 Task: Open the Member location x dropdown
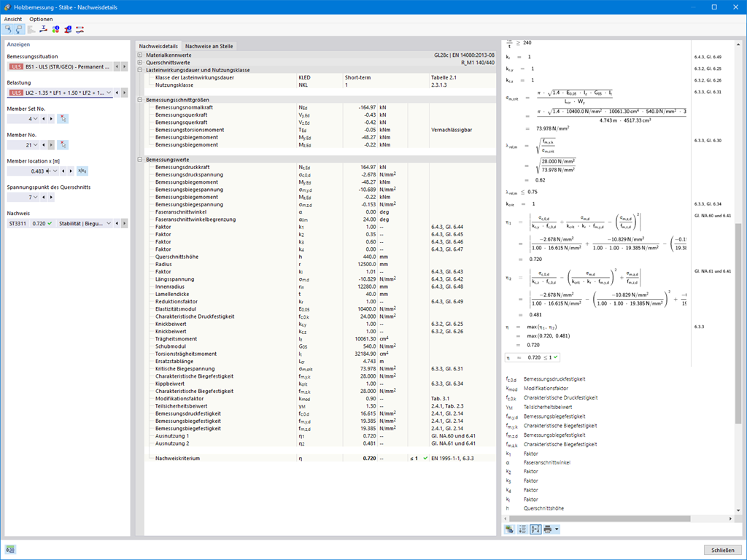pyautogui.click(x=55, y=171)
